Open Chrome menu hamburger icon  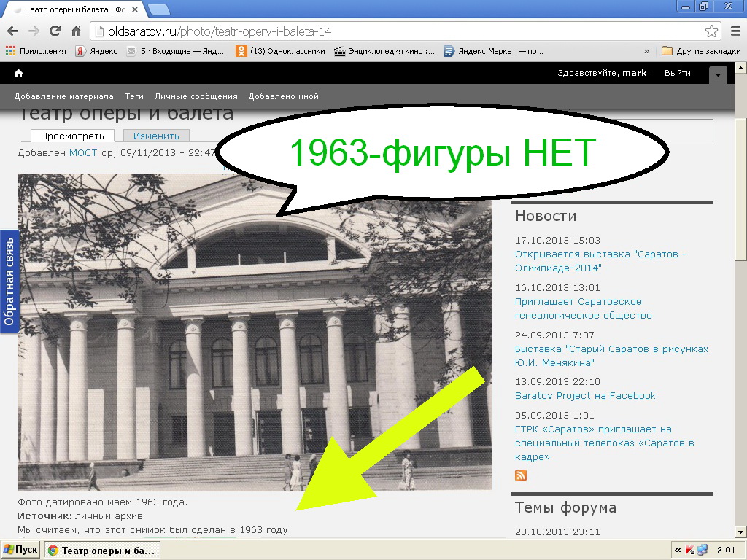(734, 31)
